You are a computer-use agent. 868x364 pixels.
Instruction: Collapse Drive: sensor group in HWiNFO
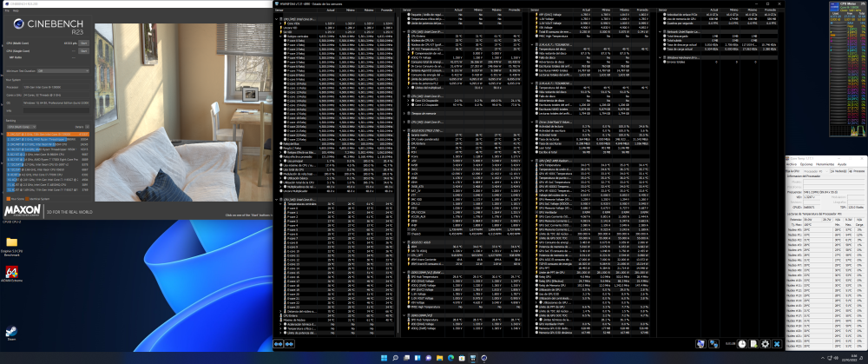[x=532, y=122]
